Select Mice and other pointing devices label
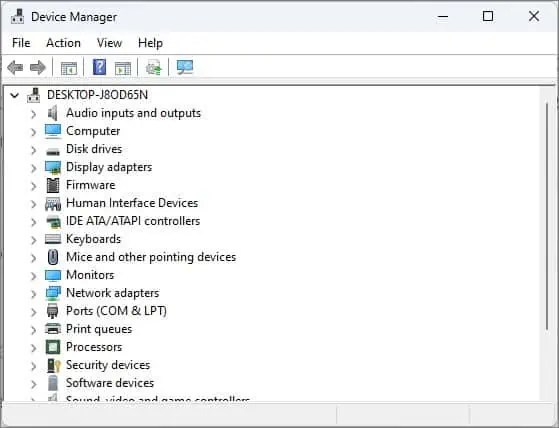The height and width of the screenshot is (428, 559). coord(151,257)
